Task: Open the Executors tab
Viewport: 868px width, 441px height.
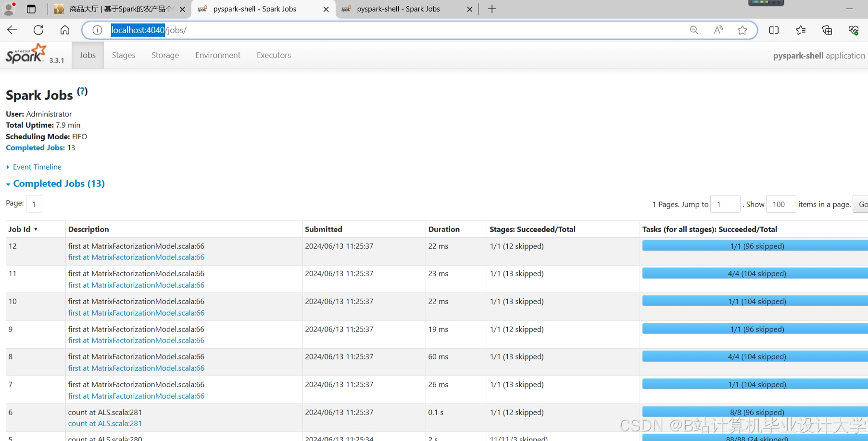Action: pos(274,55)
